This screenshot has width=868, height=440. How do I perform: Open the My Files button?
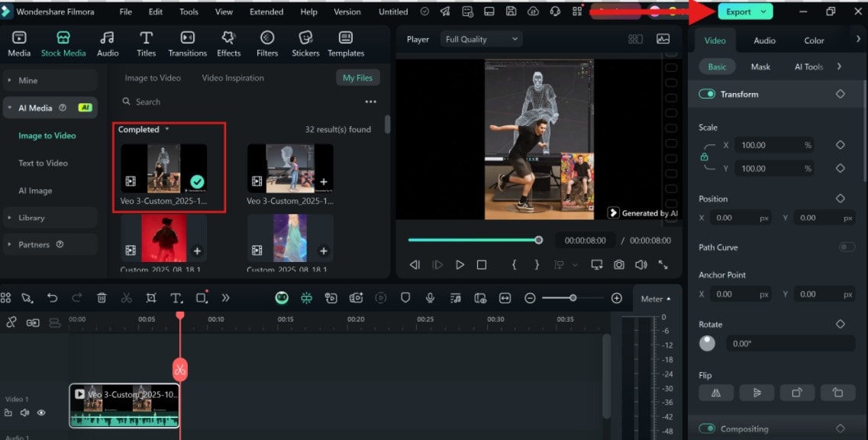[x=357, y=78]
